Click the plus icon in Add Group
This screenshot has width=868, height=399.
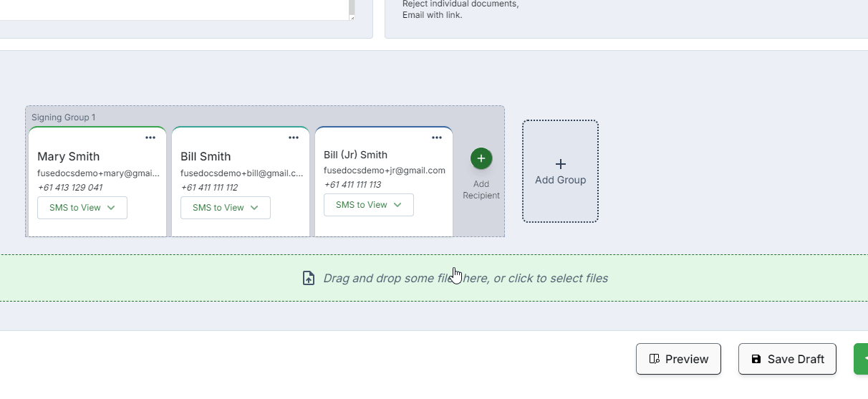coord(561,164)
